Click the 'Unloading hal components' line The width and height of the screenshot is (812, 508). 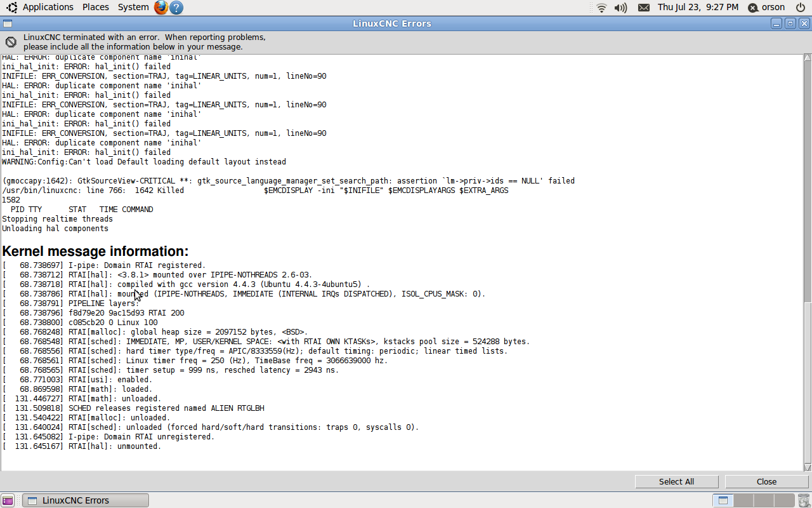55,229
